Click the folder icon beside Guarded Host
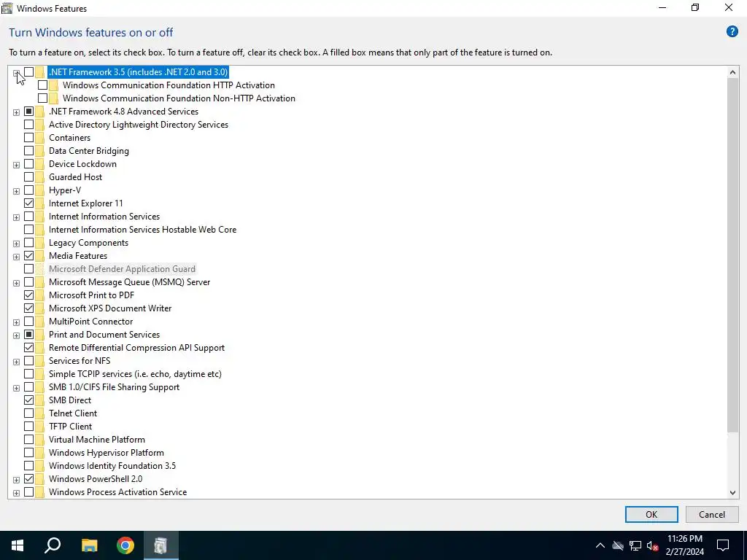The image size is (747, 560). [39, 177]
